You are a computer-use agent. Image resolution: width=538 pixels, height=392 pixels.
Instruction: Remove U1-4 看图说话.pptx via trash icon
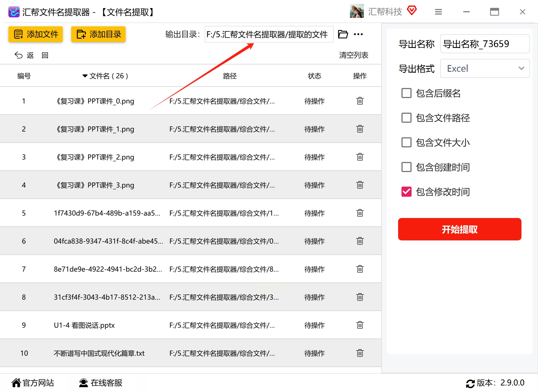360,325
